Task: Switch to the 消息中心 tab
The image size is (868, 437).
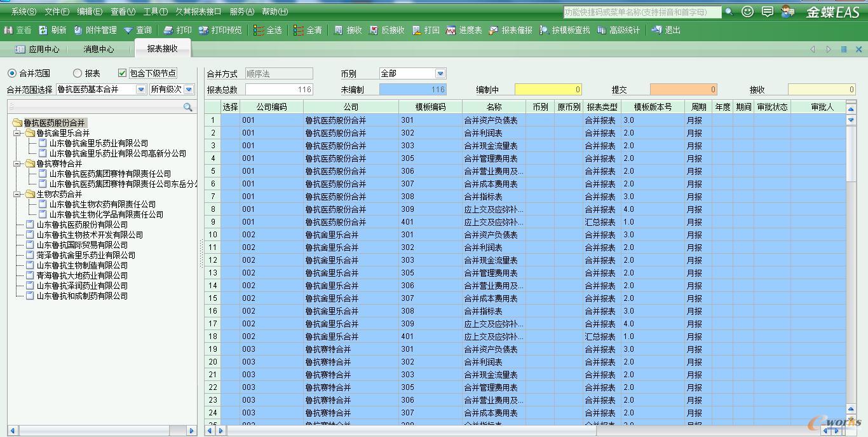Action: point(98,49)
